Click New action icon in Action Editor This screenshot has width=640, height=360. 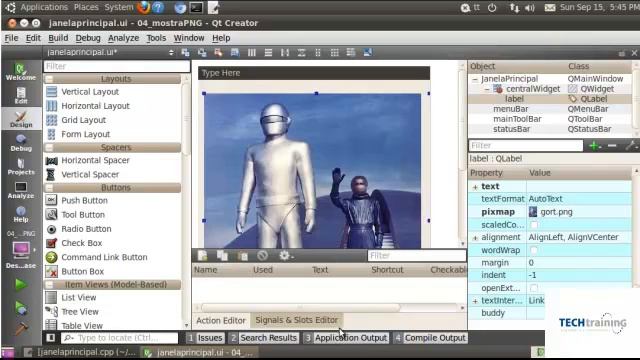pyautogui.click(x=202, y=256)
